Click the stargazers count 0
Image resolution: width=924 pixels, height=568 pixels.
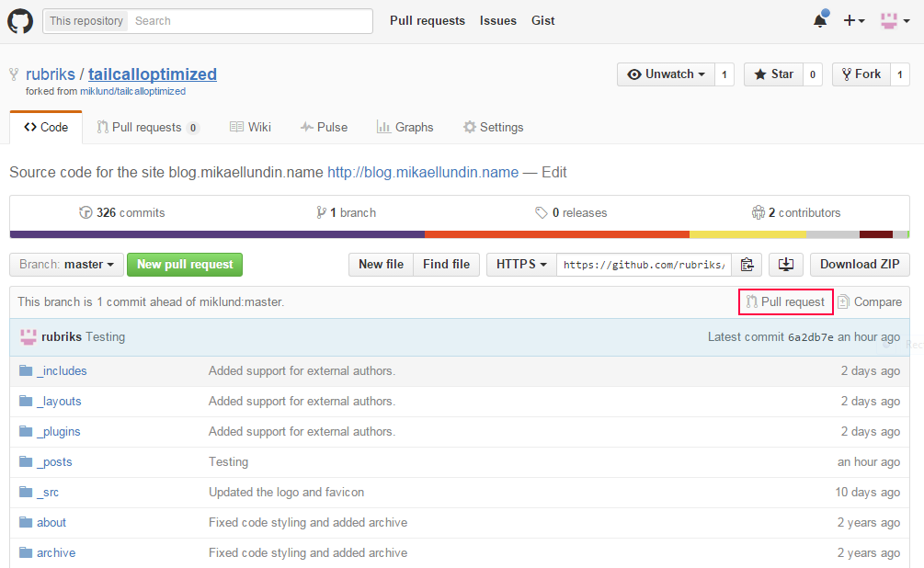coord(813,74)
